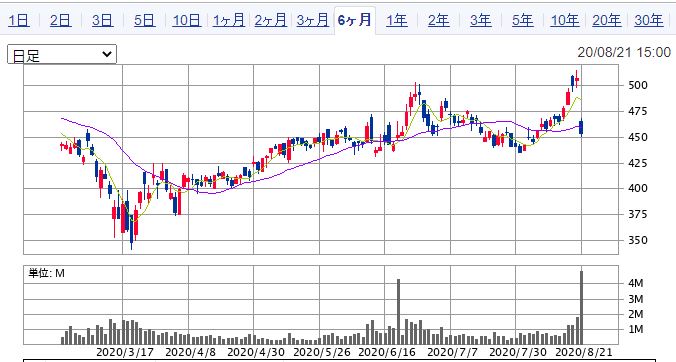
Task: Click the latest blue candle at chart's right edge
Action: [x=582, y=128]
